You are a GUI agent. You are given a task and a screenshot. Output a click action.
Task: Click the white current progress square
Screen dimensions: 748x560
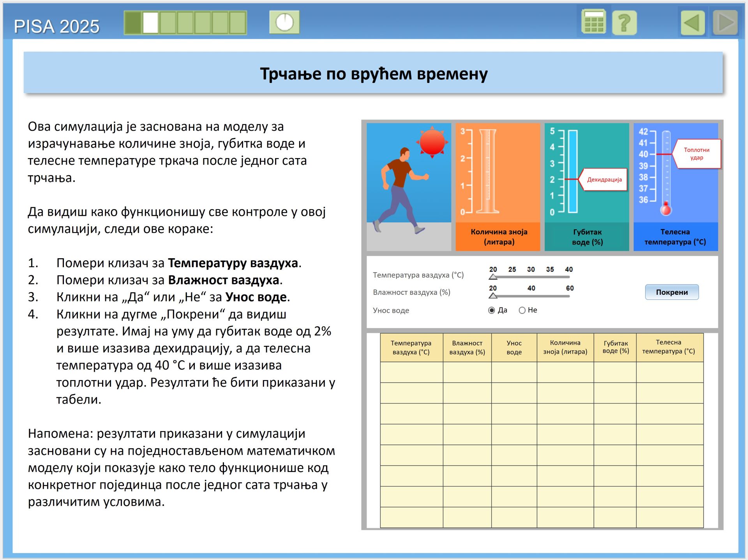point(151,23)
